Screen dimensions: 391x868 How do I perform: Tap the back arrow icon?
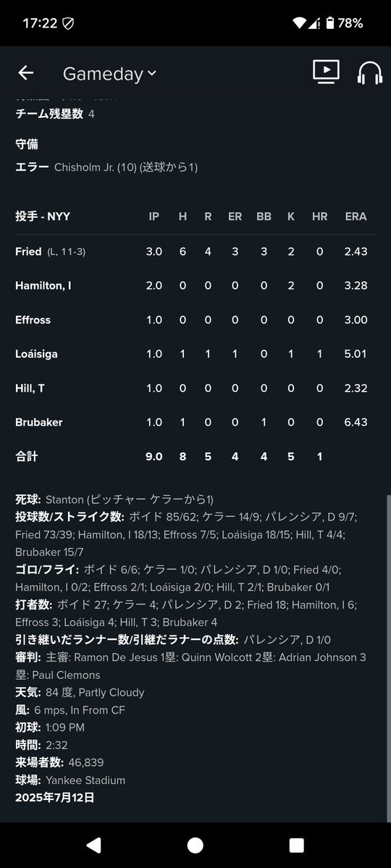click(25, 72)
